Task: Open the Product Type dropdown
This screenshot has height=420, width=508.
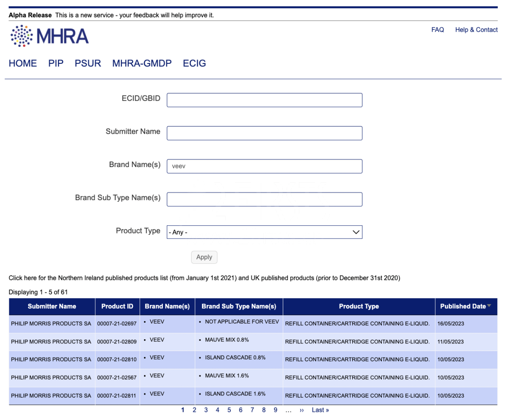Action: point(265,232)
